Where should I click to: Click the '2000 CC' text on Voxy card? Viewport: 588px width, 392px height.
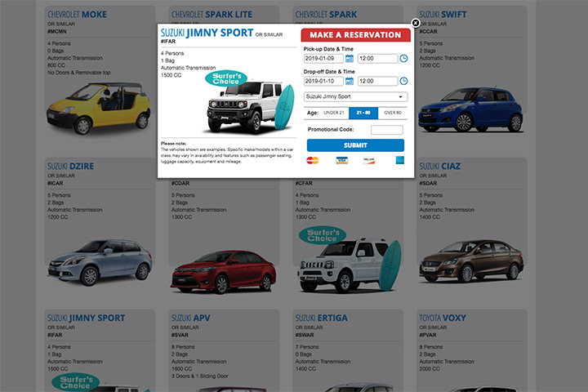(x=430, y=369)
